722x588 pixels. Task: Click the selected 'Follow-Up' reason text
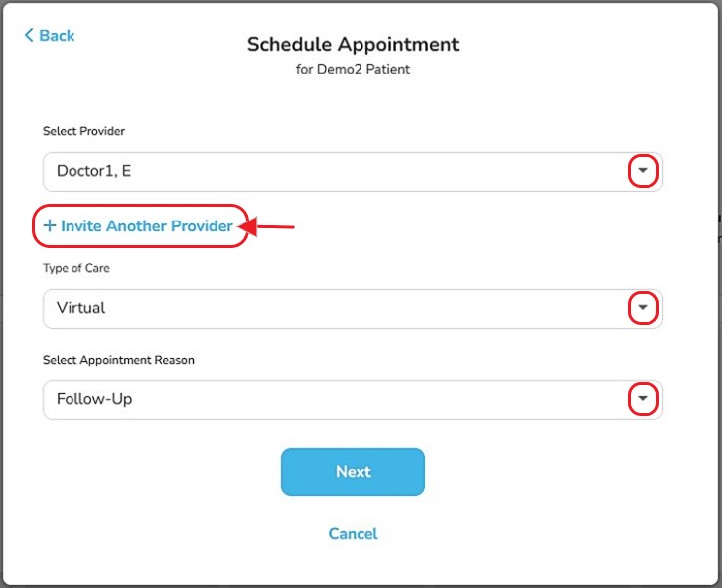click(94, 399)
